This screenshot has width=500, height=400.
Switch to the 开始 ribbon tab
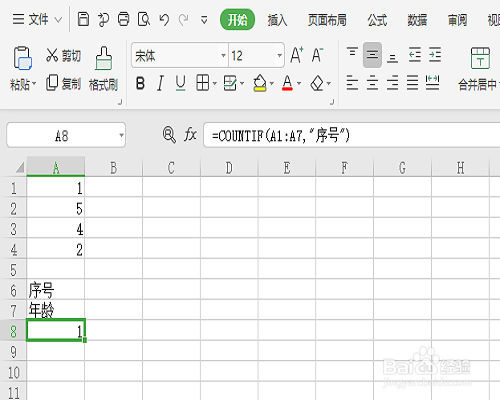pyautogui.click(x=237, y=20)
